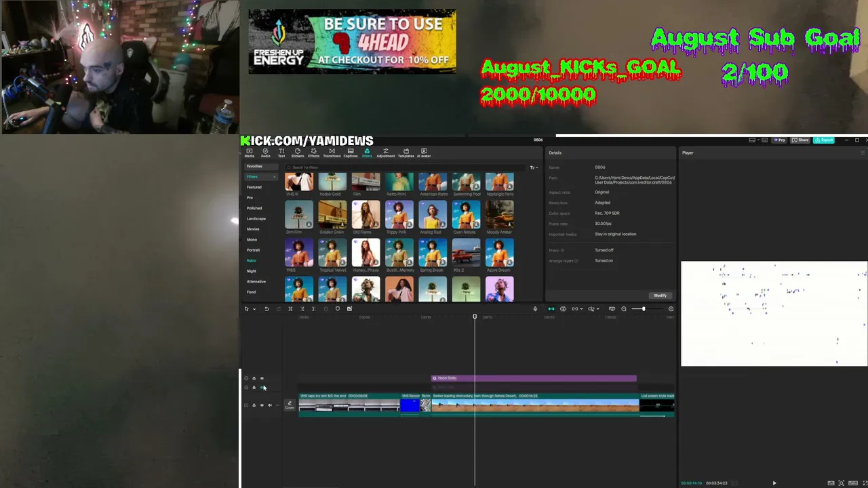Click the timeline Select tool icon
The height and width of the screenshot is (488, 868).
pyautogui.click(x=247, y=309)
